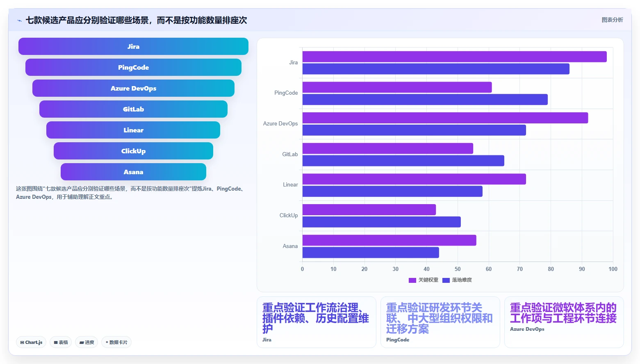
Task: Click the Azure DevOps y-axis label on chart
Action: point(280,124)
